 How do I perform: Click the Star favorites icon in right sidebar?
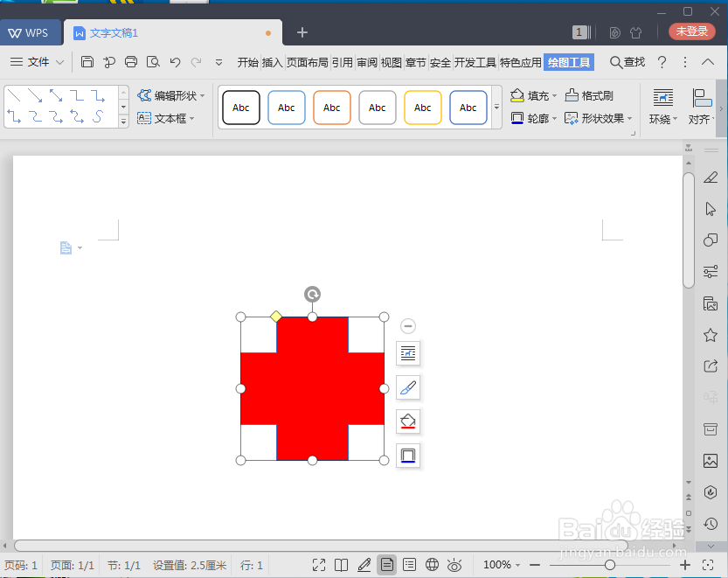point(711,335)
